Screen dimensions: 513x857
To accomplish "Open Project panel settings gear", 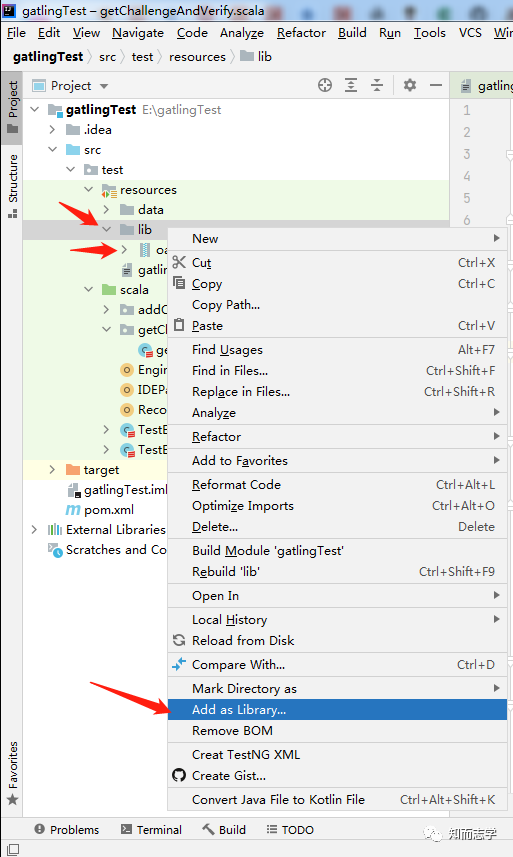I will point(410,85).
